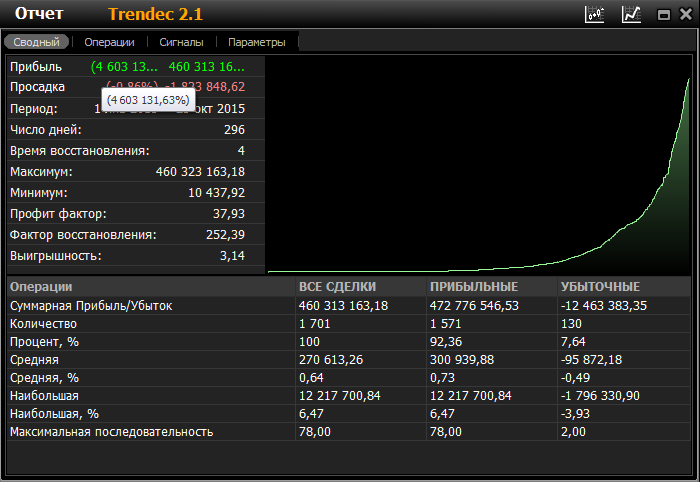The height and width of the screenshot is (482, 700).
Task: Open the line chart view icon
Action: click(x=631, y=14)
